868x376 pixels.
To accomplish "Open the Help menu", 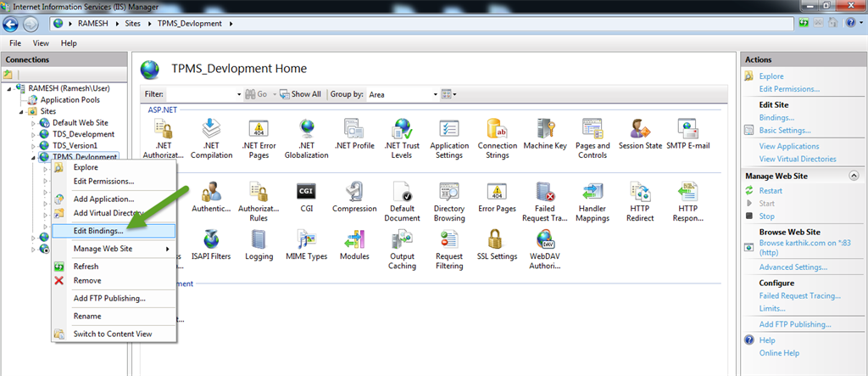I will coord(69,42).
